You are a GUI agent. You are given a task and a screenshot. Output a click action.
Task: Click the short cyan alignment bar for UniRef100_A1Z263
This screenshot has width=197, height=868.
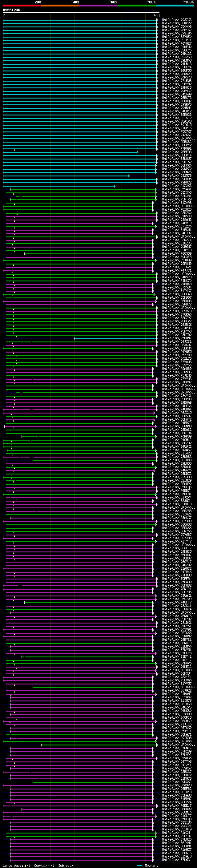59,186
